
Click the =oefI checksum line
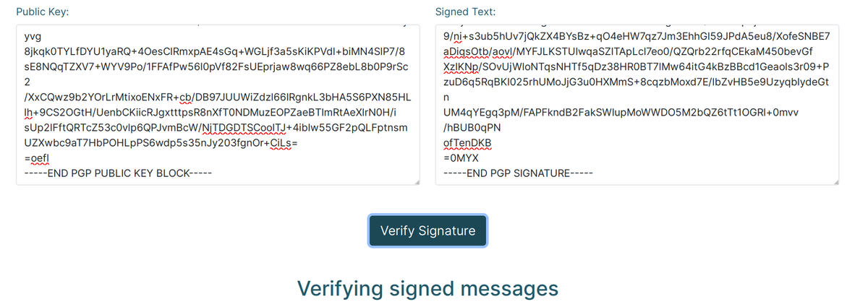38,158
